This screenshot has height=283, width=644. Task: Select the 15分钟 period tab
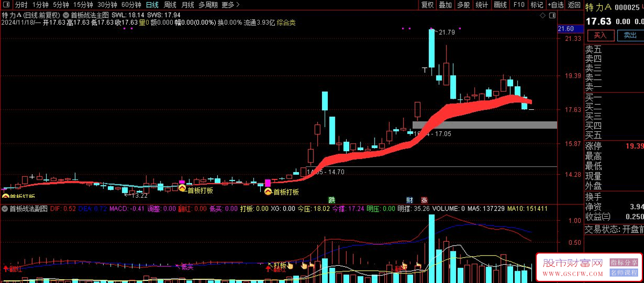pyautogui.click(x=83, y=5)
